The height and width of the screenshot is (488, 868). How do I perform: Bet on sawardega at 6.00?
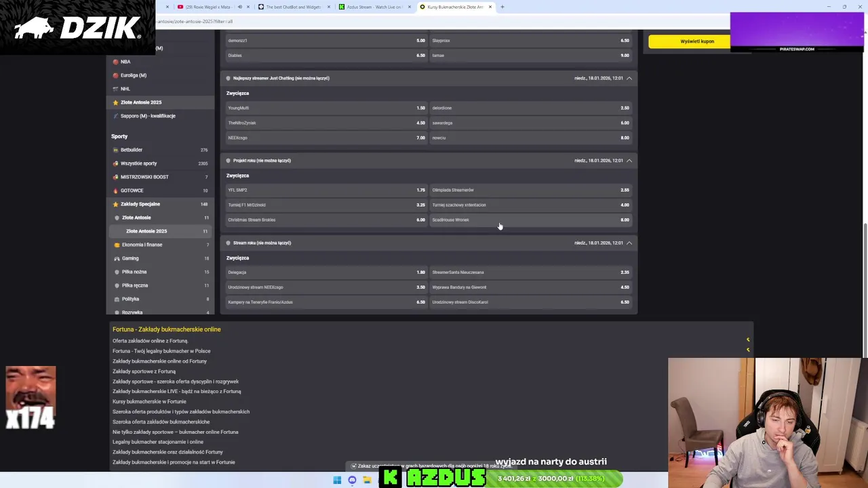[x=530, y=123]
